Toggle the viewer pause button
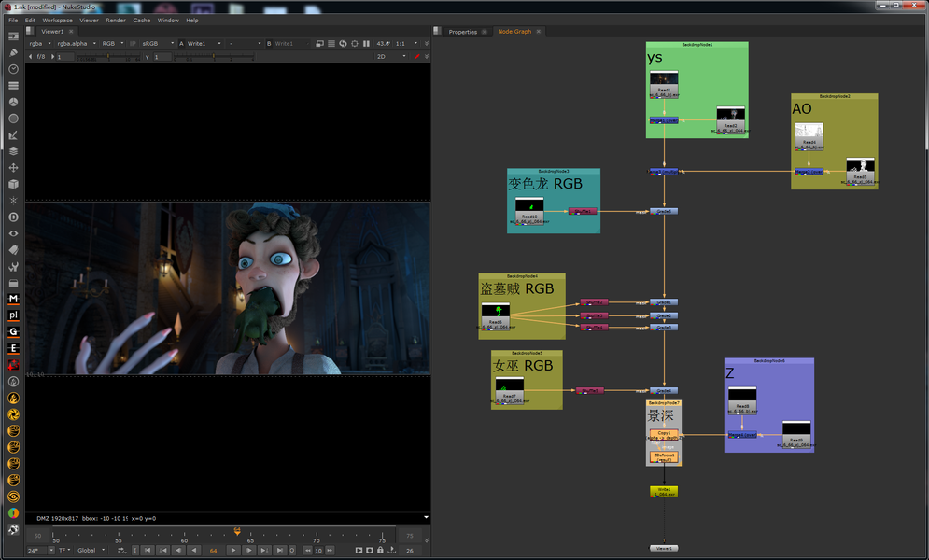 tap(366, 43)
